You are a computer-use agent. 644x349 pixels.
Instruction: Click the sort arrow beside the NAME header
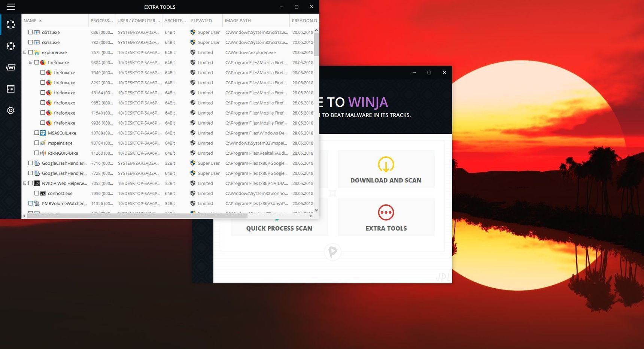(x=40, y=21)
